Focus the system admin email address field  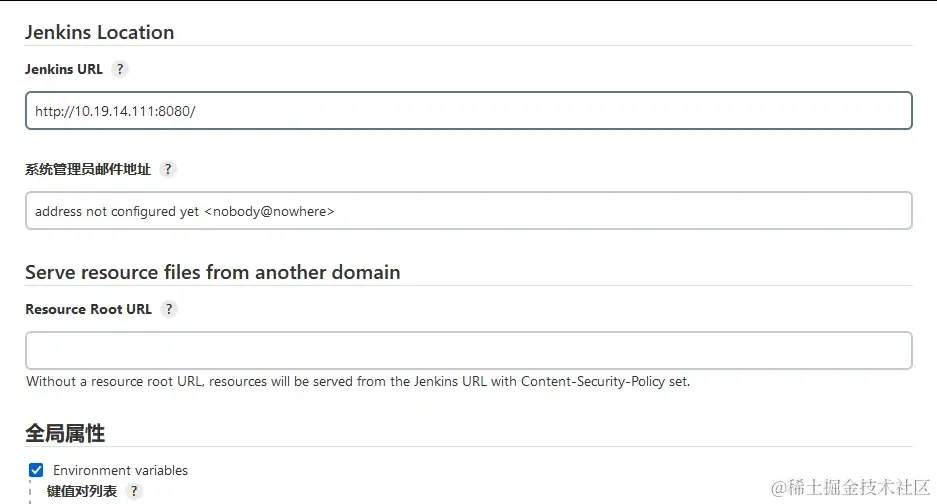(468, 210)
